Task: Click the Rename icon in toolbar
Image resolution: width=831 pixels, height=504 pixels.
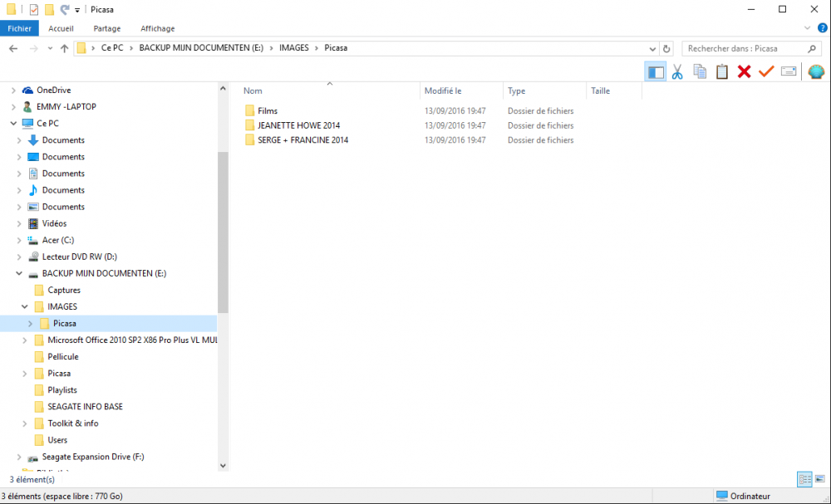Action: click(789, 71)
